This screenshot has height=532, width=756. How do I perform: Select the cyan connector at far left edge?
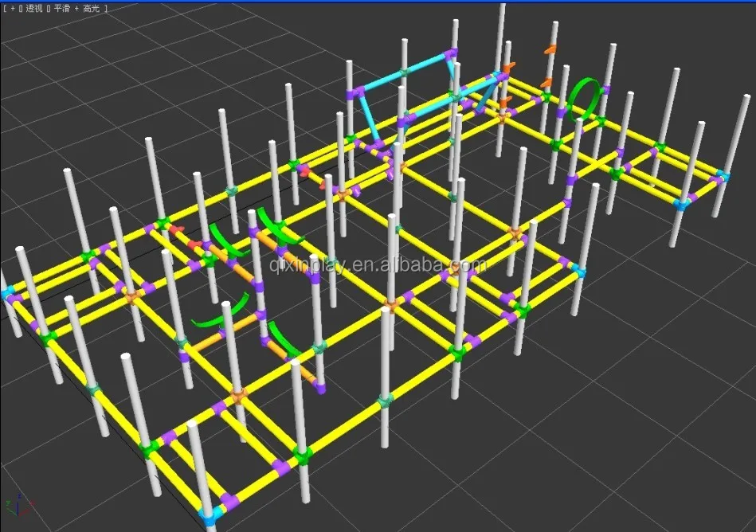(x=7, y=293)
